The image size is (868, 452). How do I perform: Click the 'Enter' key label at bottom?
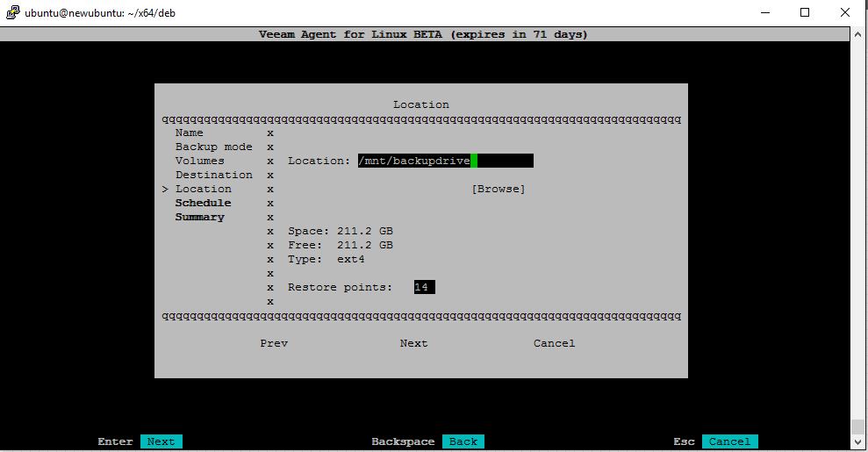point(115,441)
